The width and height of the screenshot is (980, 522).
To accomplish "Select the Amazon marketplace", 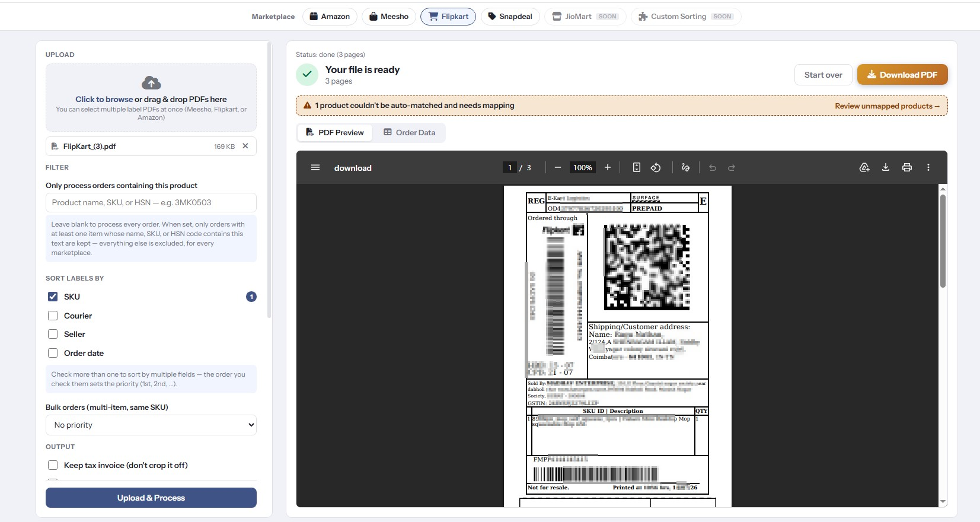I will click(330, 17).
